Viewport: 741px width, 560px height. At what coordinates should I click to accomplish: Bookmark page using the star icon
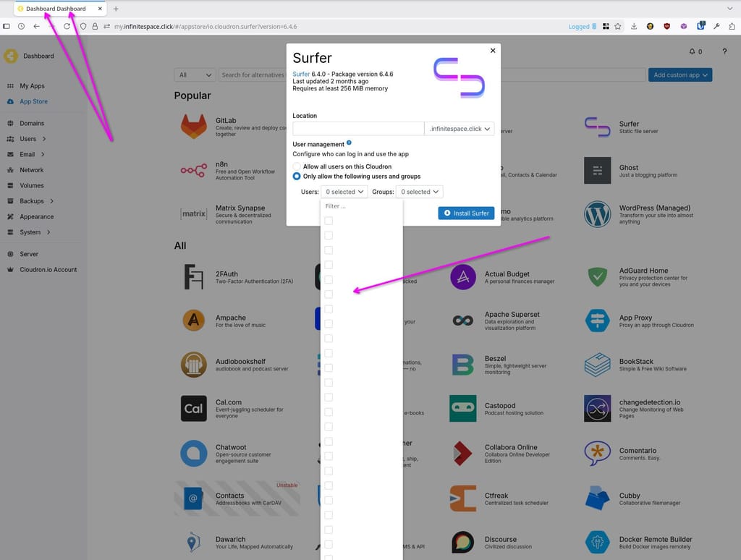click(617, 26)
